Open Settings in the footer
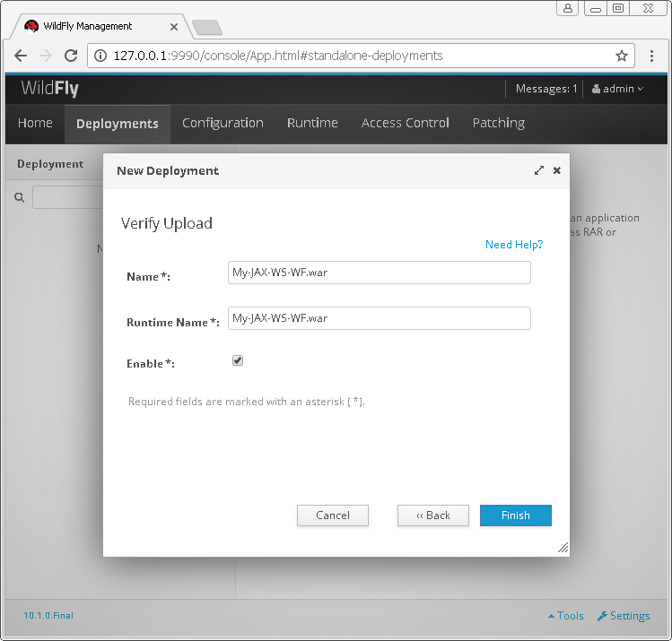Image resolution: width=672 pixels, height=641 pixels. click(624, 616)
